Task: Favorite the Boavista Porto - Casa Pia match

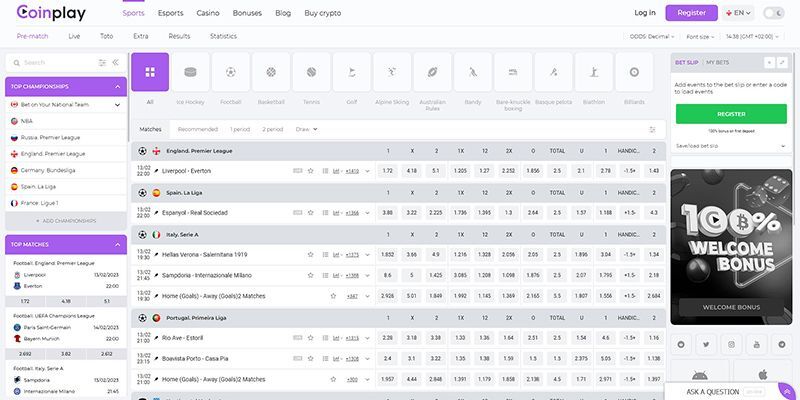Action: (310, 359)
